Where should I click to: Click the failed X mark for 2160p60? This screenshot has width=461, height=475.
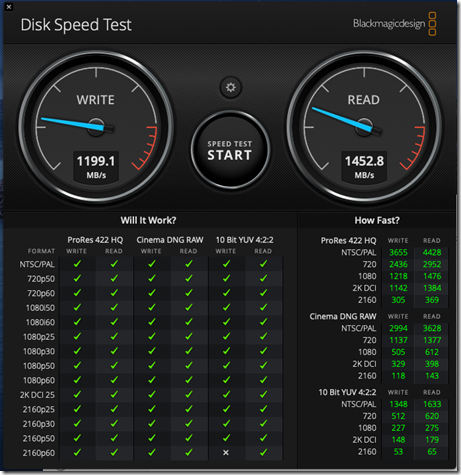(x=226, y=453)
